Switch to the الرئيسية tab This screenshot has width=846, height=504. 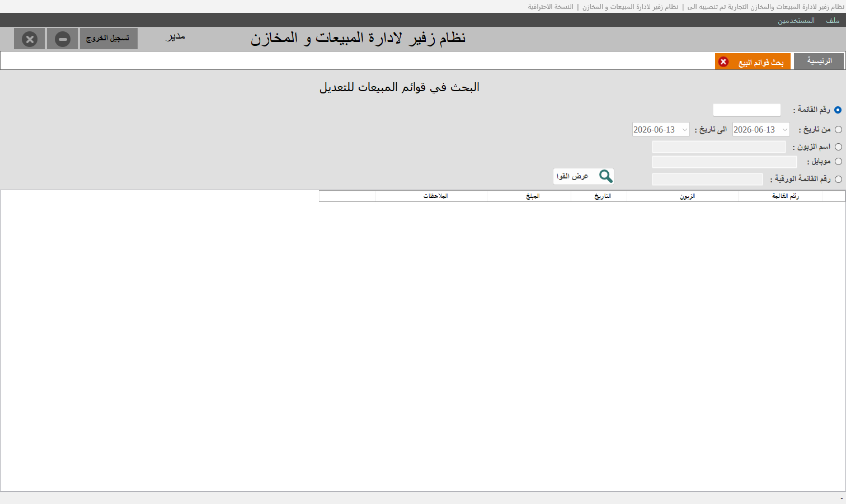(819, 62)
